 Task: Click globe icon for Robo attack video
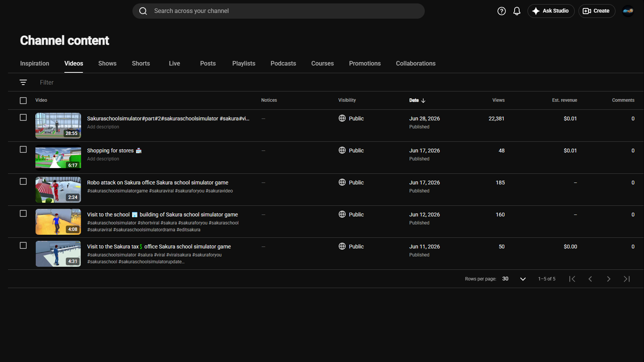pos(342,182)
